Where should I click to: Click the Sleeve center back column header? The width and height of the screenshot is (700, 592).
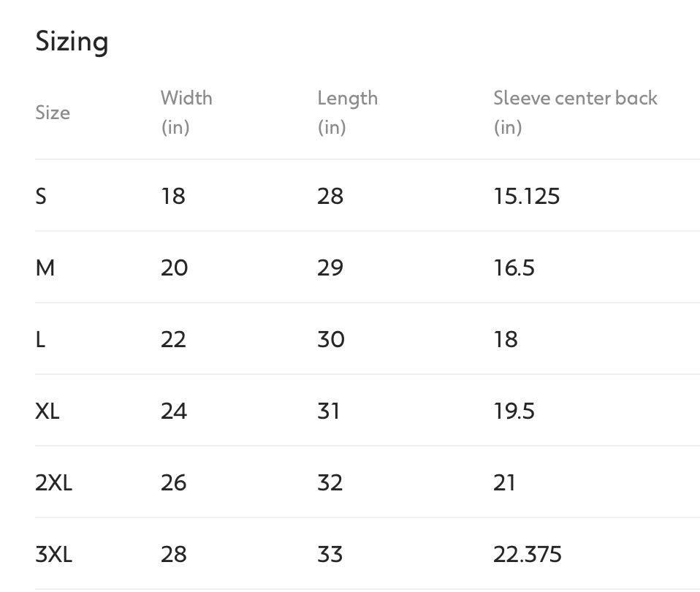click(575, 99)
